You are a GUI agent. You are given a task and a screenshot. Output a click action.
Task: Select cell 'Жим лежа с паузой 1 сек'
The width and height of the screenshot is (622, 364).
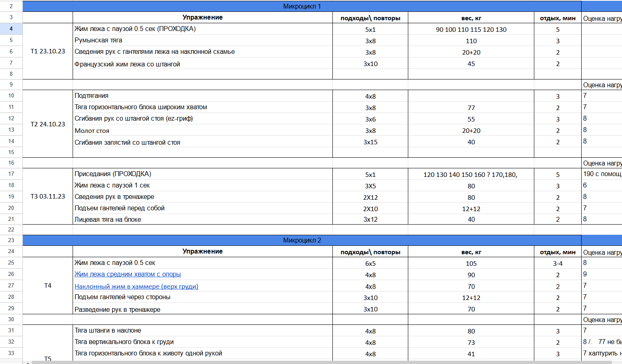(x=203, y=185)
